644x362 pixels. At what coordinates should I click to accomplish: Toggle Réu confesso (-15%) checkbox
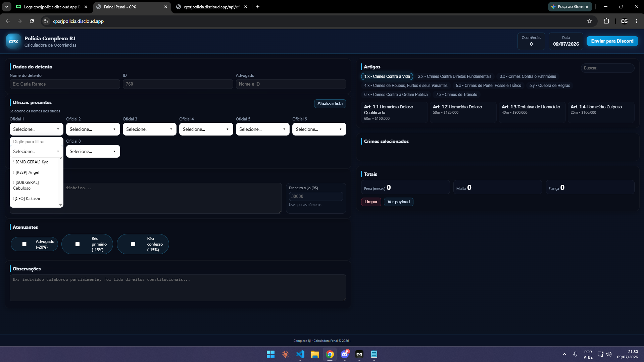pyautogui.click(x=133, y=244)
